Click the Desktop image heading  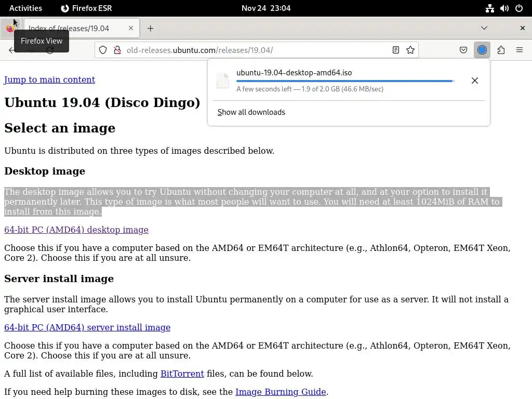click(x=45, y=171)
